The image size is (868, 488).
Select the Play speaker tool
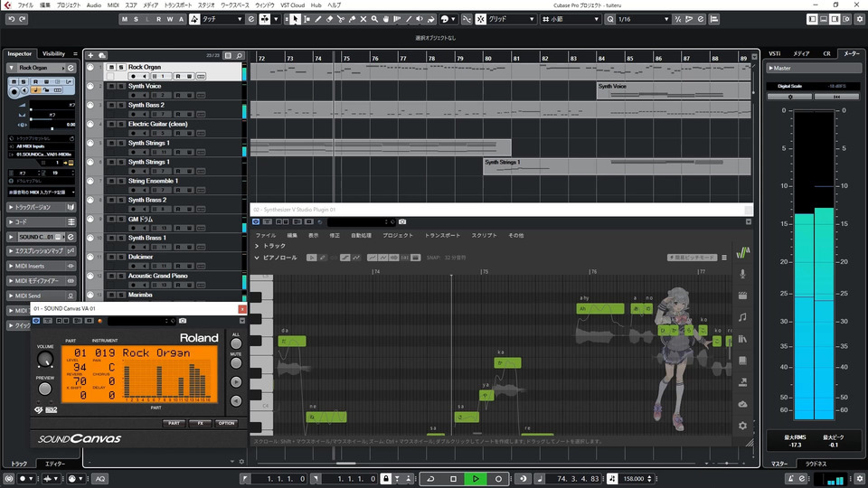point(420,19)
